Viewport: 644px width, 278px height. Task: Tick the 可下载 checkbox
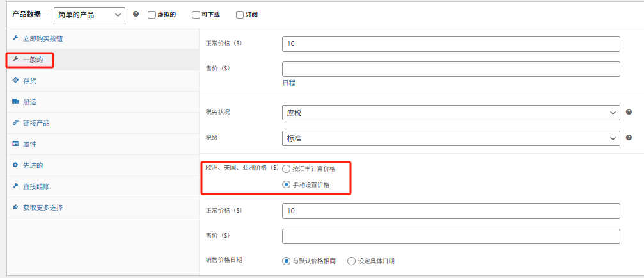[196, 15]
